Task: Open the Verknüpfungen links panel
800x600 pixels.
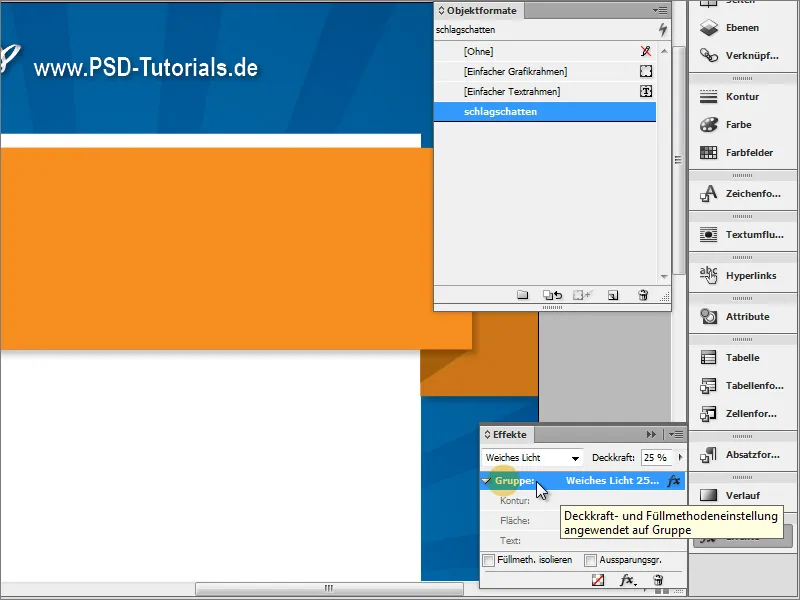Action: [x=742, y=56]
